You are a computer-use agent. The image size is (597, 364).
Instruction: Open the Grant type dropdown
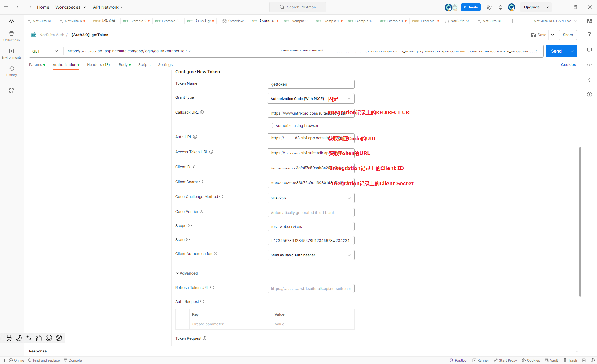coord(311,99)
